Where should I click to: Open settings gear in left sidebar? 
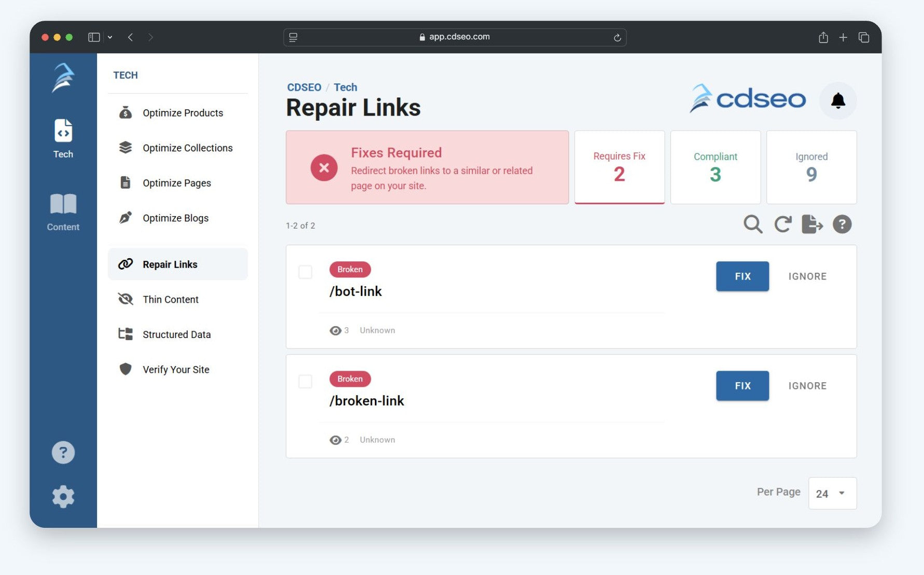(x=63, y=497)
